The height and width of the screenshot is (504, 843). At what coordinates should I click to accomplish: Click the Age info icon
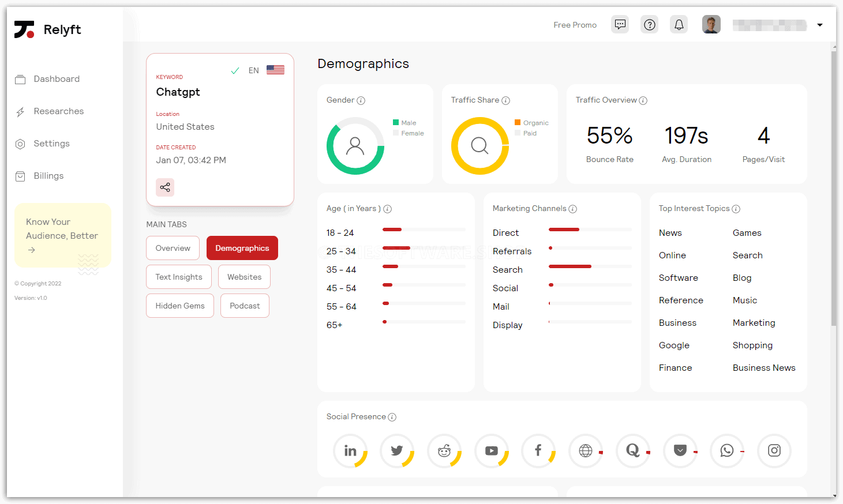point(388,209)
